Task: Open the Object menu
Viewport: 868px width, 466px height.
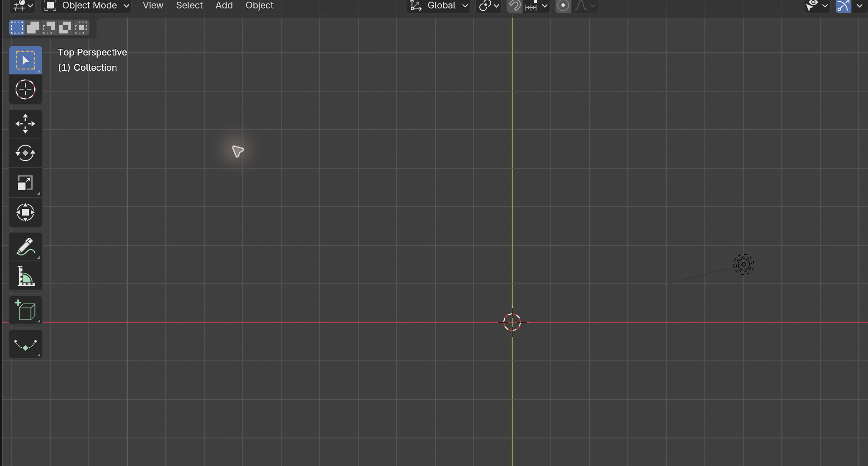Action: [260, 6]
